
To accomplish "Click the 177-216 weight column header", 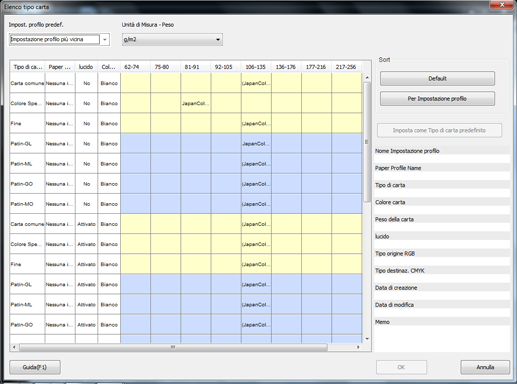I will pos(316,67).
